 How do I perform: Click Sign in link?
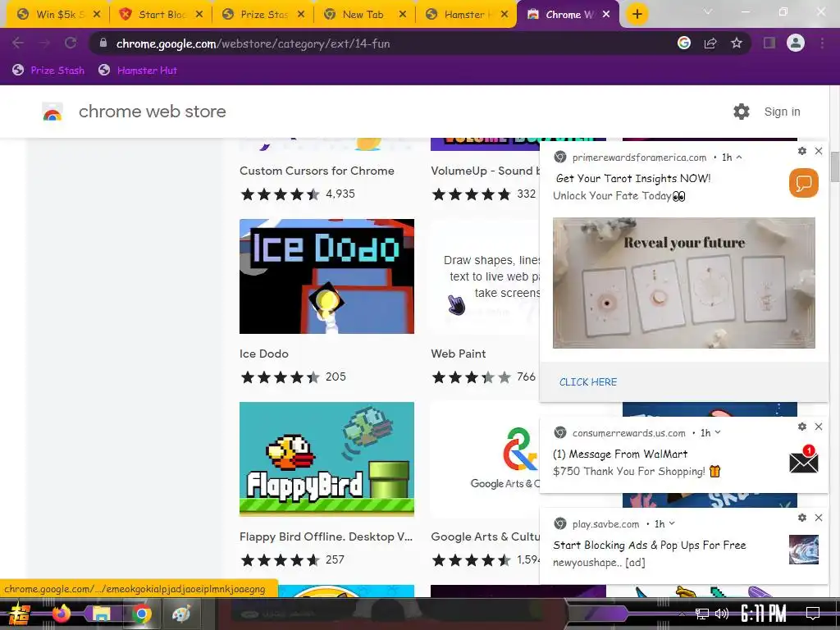tap(782, 112)
